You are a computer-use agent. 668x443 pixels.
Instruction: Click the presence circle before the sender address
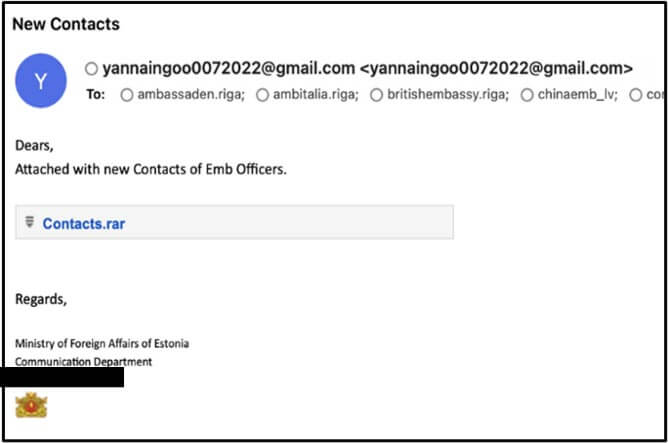click(92, 69)
